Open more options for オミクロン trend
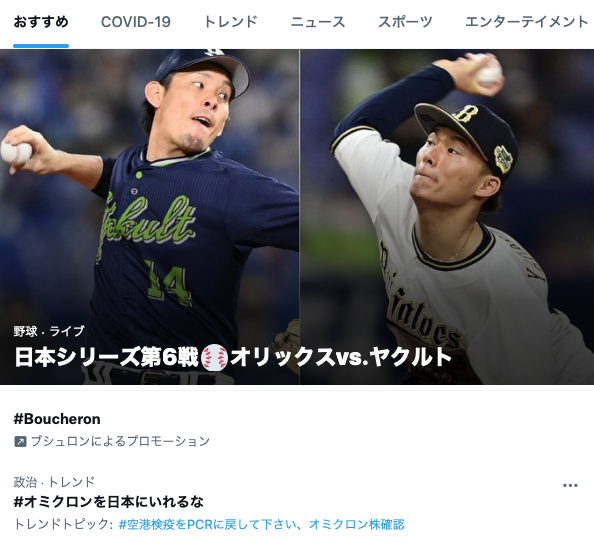Viewport: 594px width, 543px height. [570, 485]
